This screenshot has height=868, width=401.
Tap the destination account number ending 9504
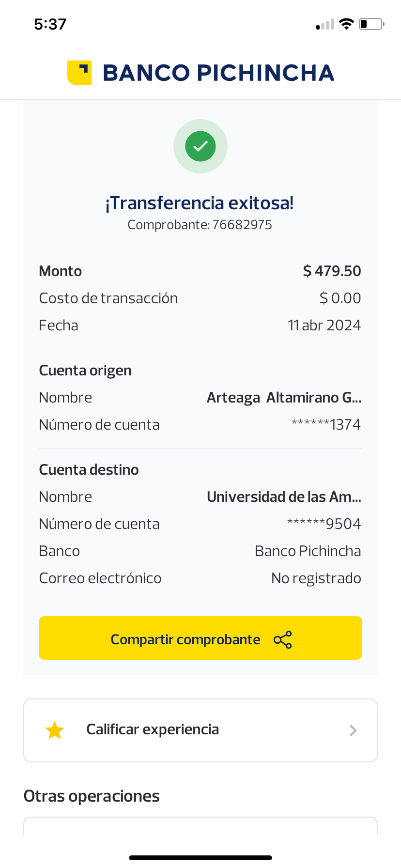click(324, 524)
